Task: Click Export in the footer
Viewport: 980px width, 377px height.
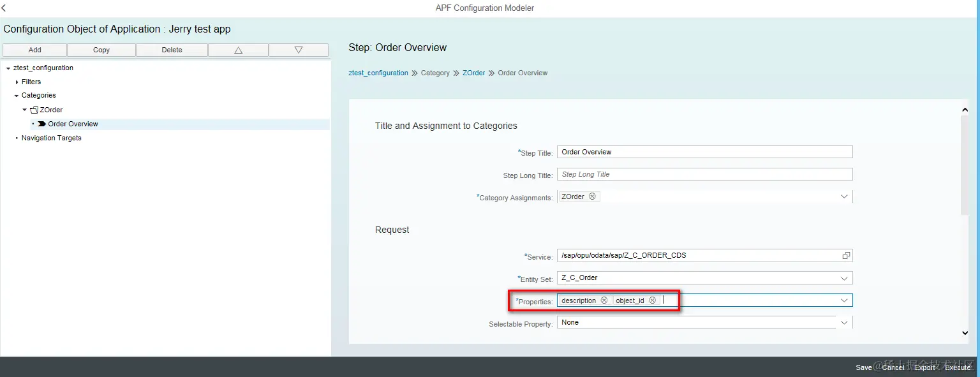Action: [x=924, y=367]
